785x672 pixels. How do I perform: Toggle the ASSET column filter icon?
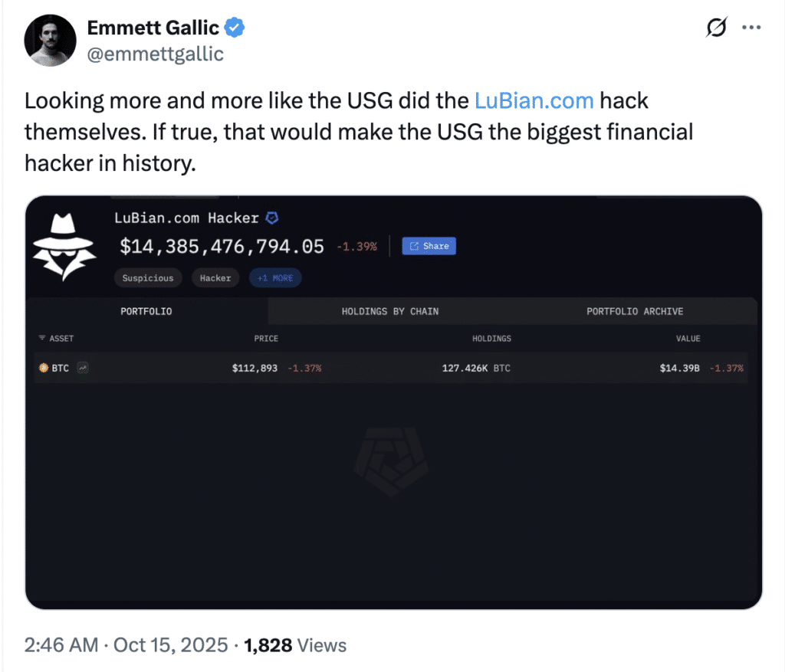tap(41, 339)
